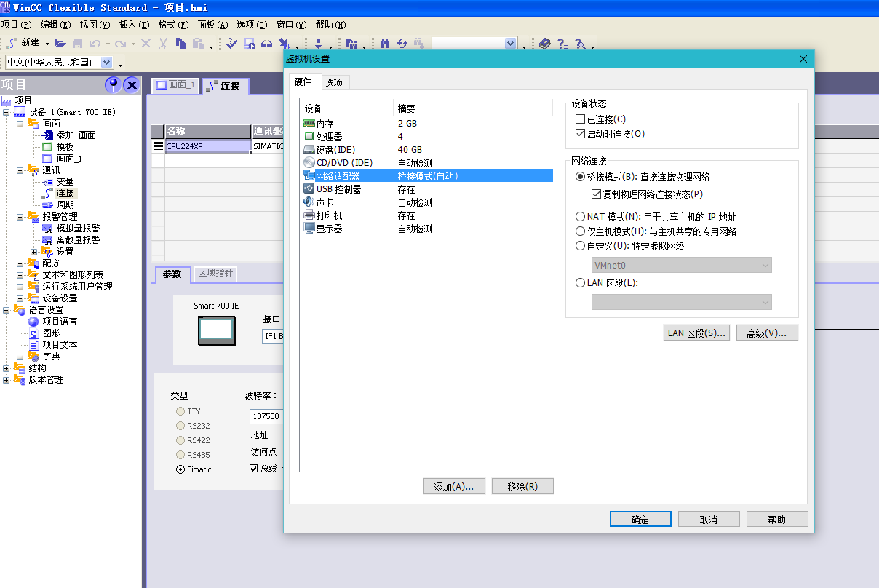Open the LAN 区段 segment dropdown
This screenshot has width=879, height=588.
(681, 302)
